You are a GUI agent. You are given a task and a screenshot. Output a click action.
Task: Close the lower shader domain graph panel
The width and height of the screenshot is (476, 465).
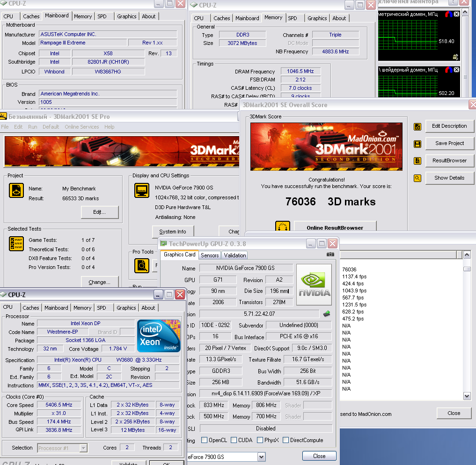point(456,70)
